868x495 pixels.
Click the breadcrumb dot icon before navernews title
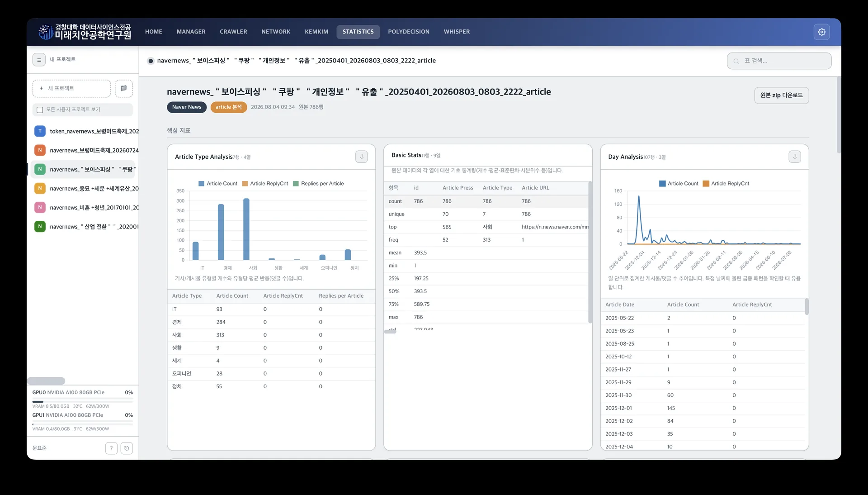151,61
